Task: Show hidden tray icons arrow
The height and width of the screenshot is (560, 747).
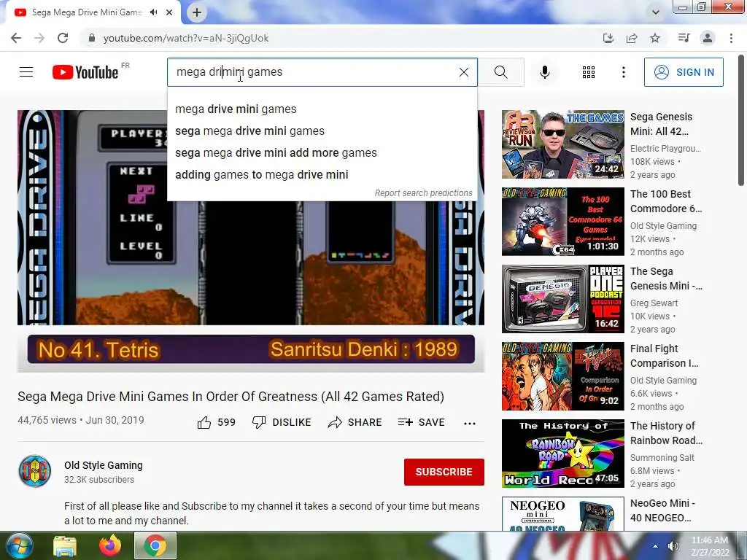Action: tap(656, 546)
